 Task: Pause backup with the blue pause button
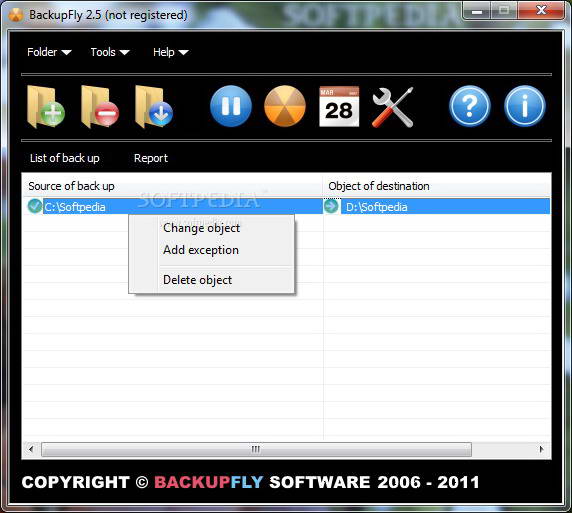[x=231, y=106]
